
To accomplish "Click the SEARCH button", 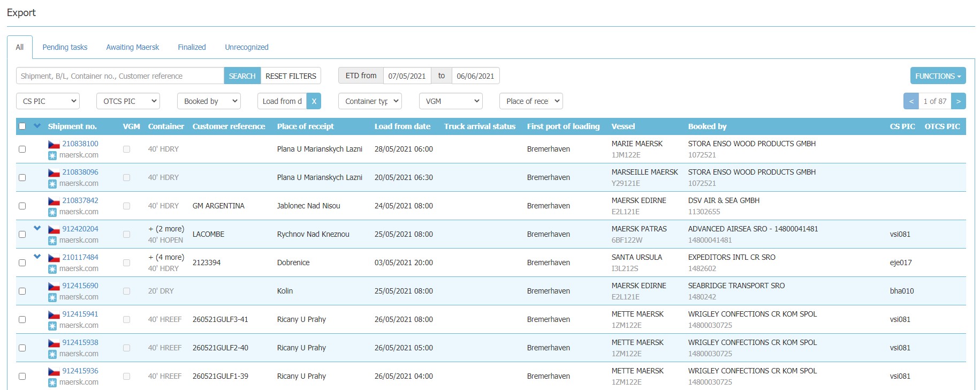I will (242, 76).
